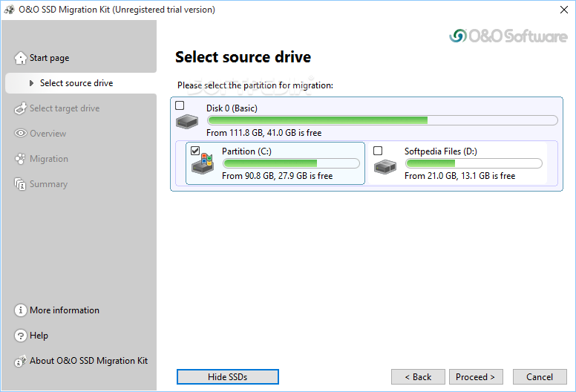Click the Select target drive SSD icon

[21, 108]
